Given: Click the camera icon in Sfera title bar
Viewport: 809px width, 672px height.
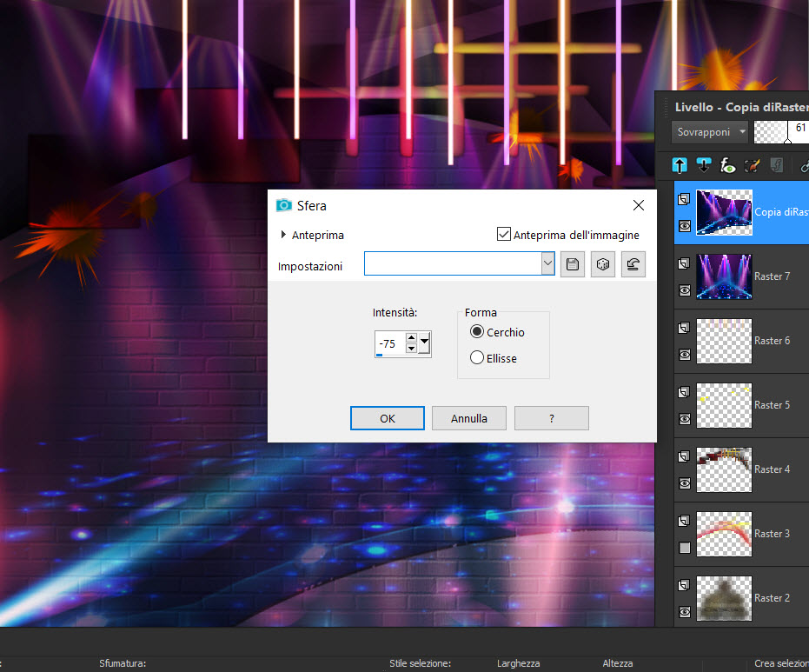Looking at the screenshot, I should click(284, 205).
